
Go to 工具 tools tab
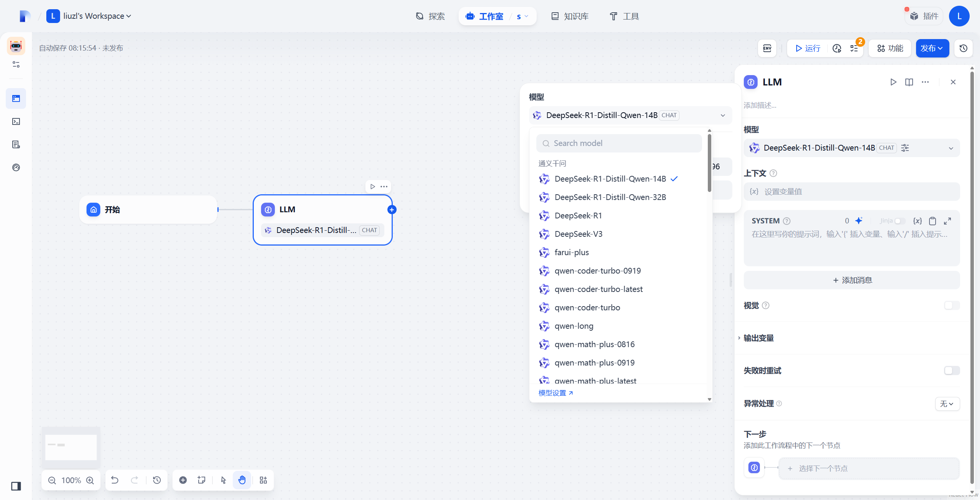tap(624, 16)
